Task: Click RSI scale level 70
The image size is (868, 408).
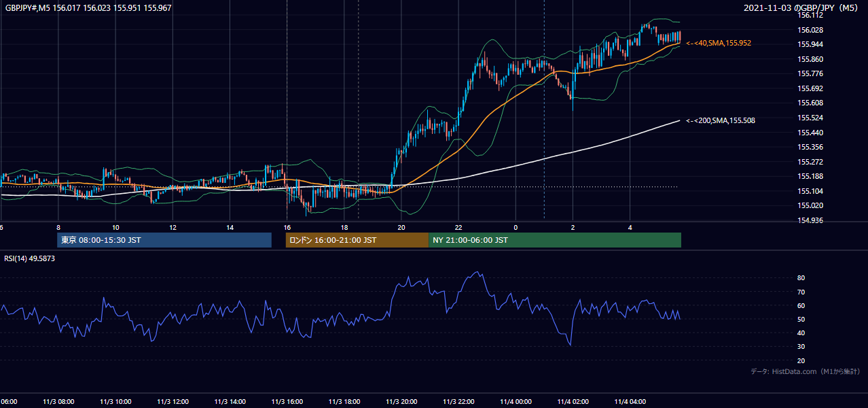Action: [x=801, y=292]
